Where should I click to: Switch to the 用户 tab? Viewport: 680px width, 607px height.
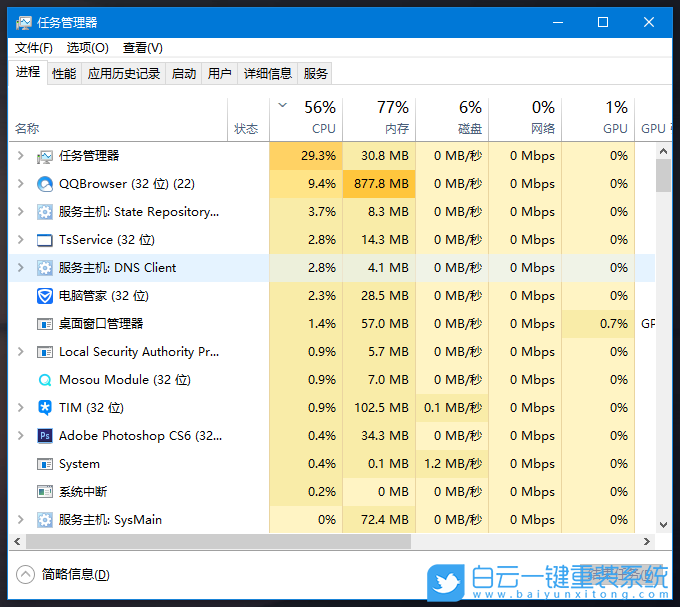(219, 74)
